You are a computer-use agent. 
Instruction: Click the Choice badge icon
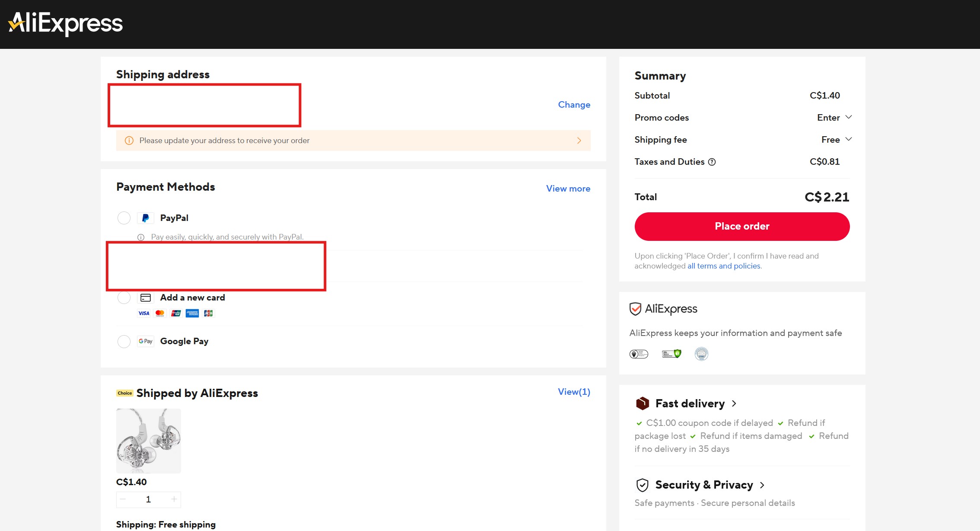(125, 393)
